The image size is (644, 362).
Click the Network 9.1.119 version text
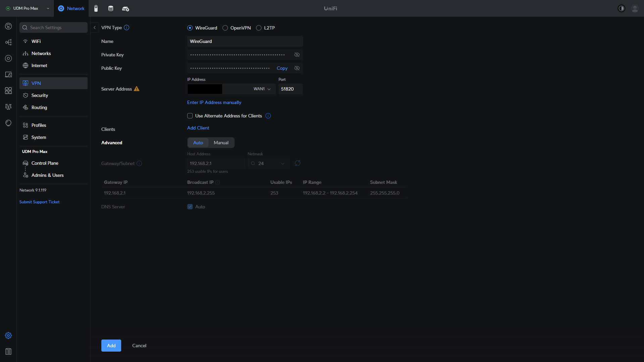33,190
